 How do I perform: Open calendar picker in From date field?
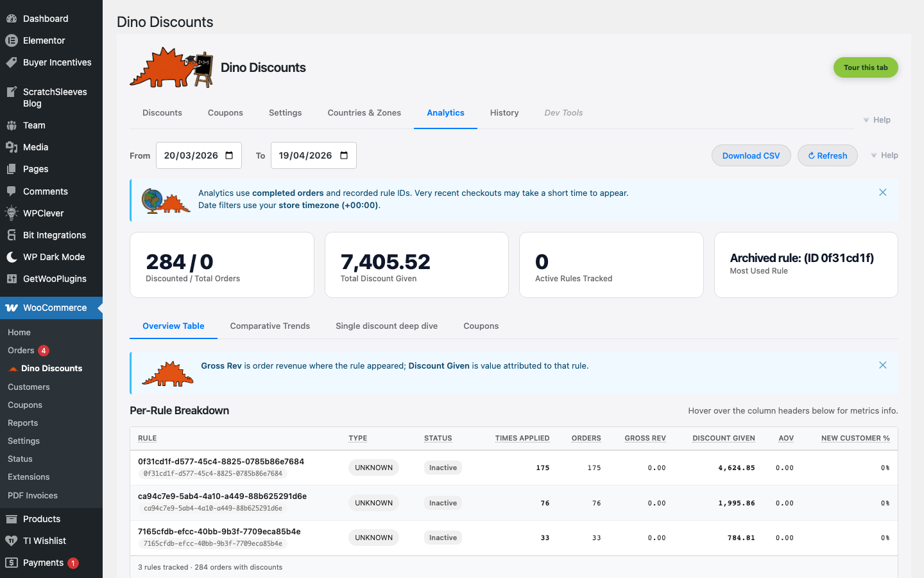coord(229,155)
